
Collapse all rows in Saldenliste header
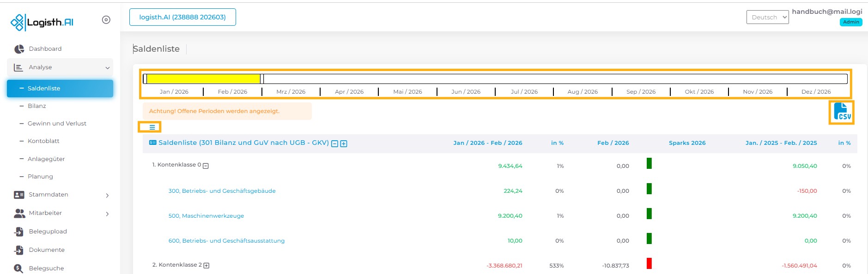[x=335, y=143]
